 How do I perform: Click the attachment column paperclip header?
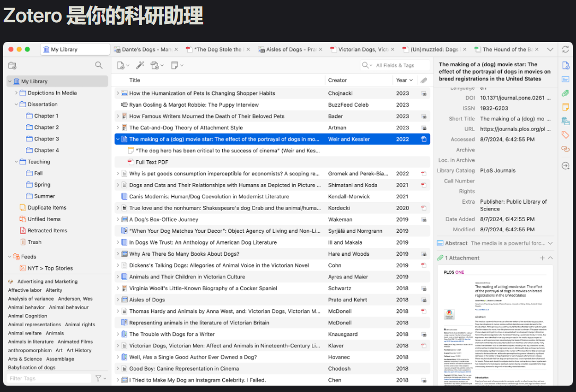coord(424,80)
